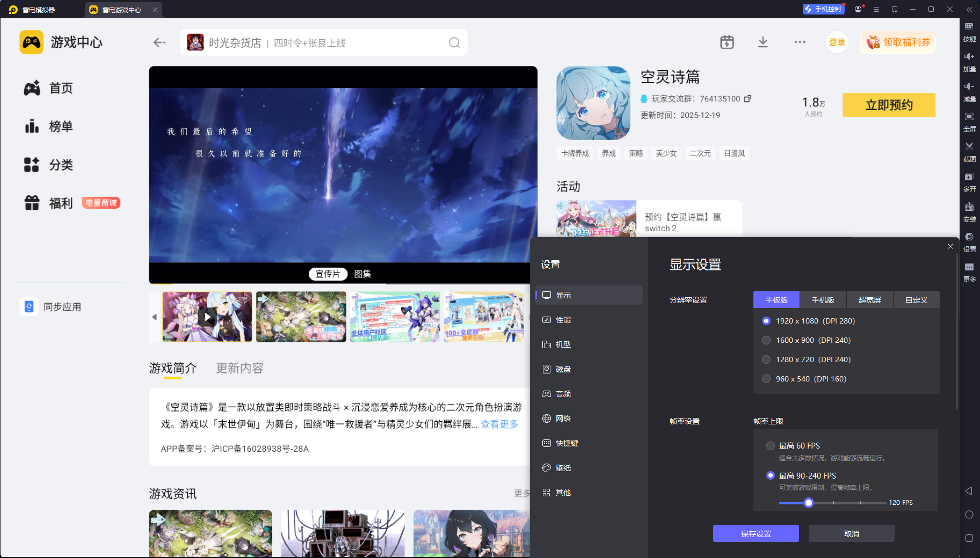The width and height of the screenshot is (980, 558).
Task: Open 手机控制 phone control
Action: pyautogui.click(x=823, y=9)
